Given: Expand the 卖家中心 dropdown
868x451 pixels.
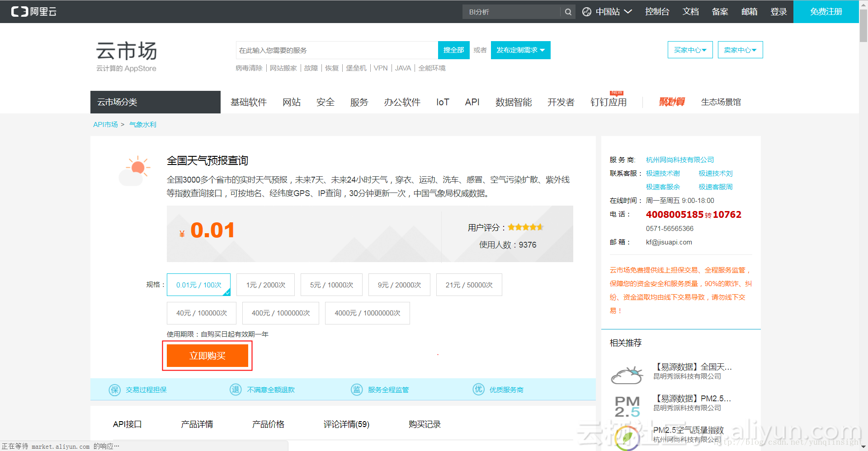Looking at the screenshot, I should (740, 50).
